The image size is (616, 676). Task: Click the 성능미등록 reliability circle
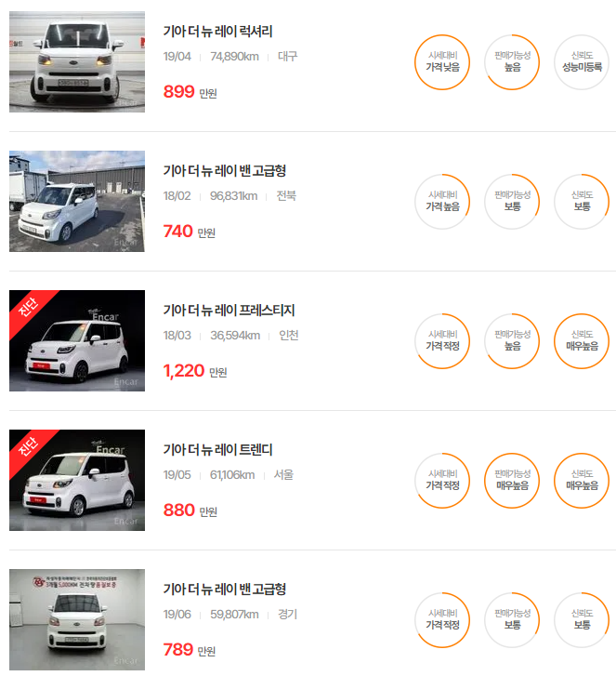[x=582, y=62]
